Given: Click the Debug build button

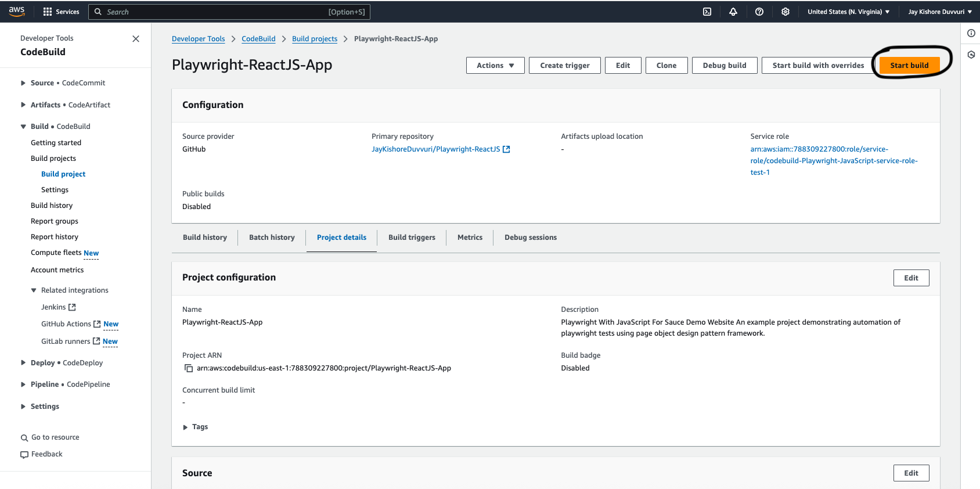Looking at the screenshot, I should 725,66.
